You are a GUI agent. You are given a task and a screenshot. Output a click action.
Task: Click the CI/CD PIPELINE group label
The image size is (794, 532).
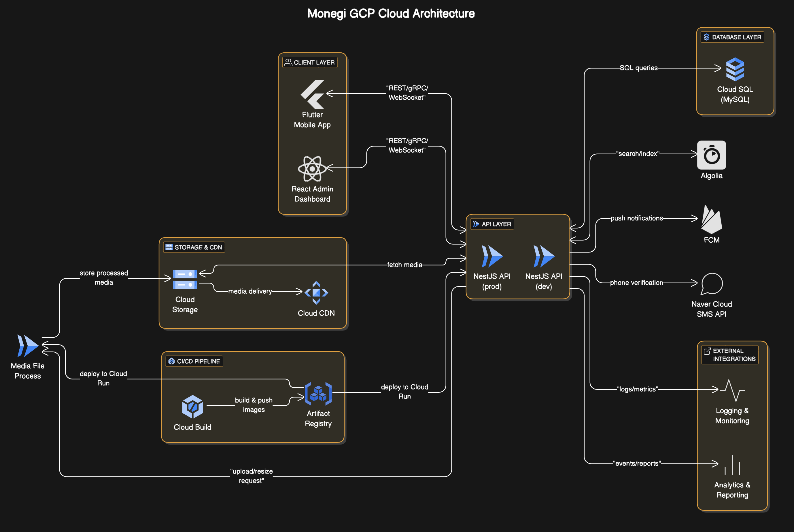[194, 361]
